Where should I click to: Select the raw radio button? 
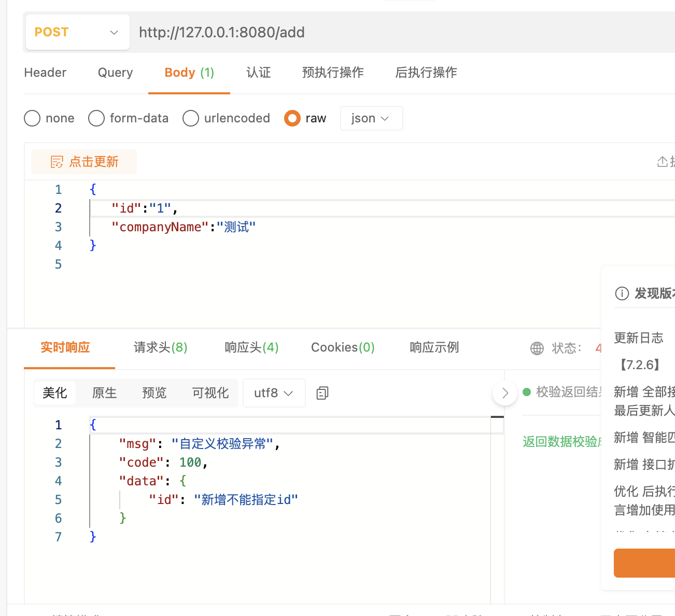click(292, 118)
